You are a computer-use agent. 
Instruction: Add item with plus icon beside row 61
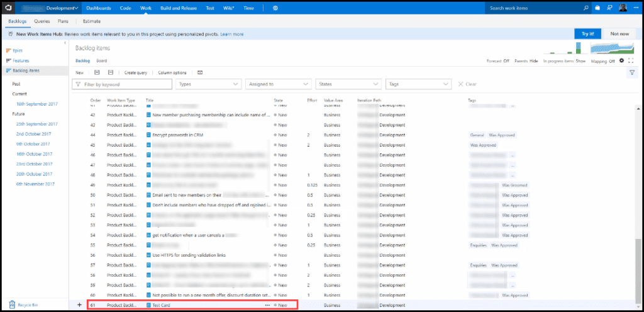tap(79, 305)
